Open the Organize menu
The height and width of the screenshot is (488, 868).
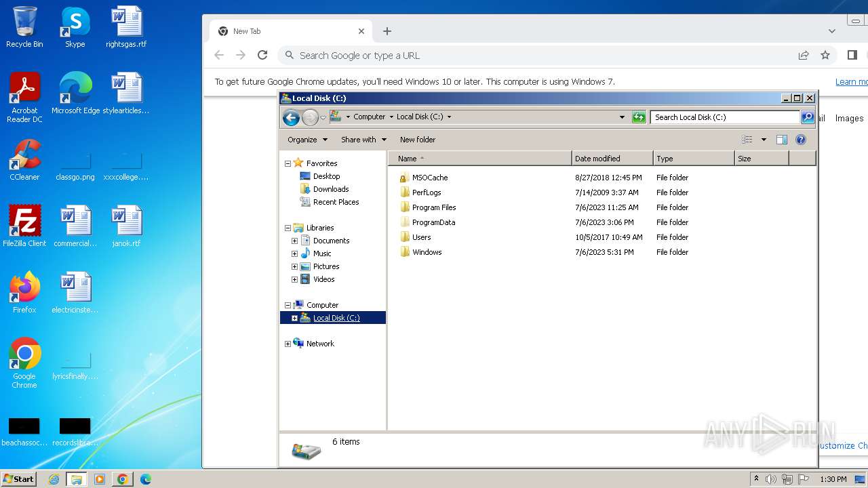click(x=307, y=140)
